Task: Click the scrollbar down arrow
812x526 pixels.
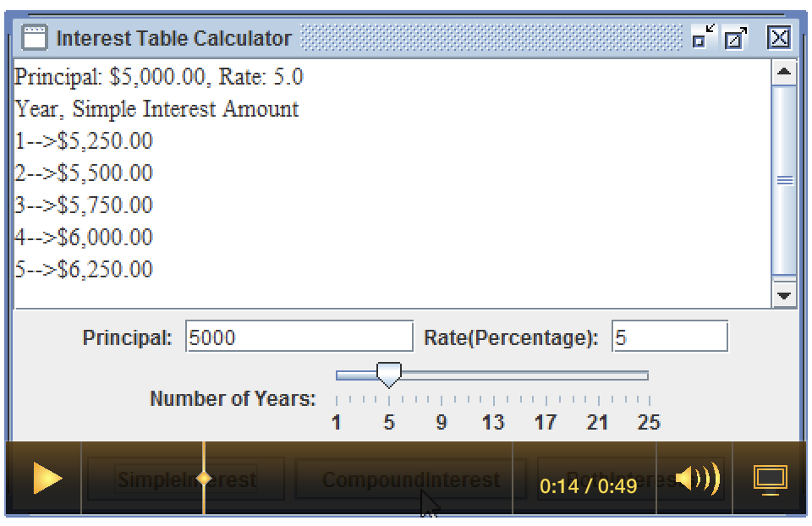Action: tap(785, 295)
